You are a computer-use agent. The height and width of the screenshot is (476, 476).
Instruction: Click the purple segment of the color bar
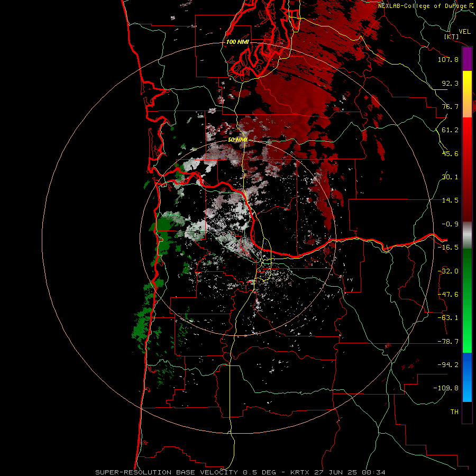(467, 59)
